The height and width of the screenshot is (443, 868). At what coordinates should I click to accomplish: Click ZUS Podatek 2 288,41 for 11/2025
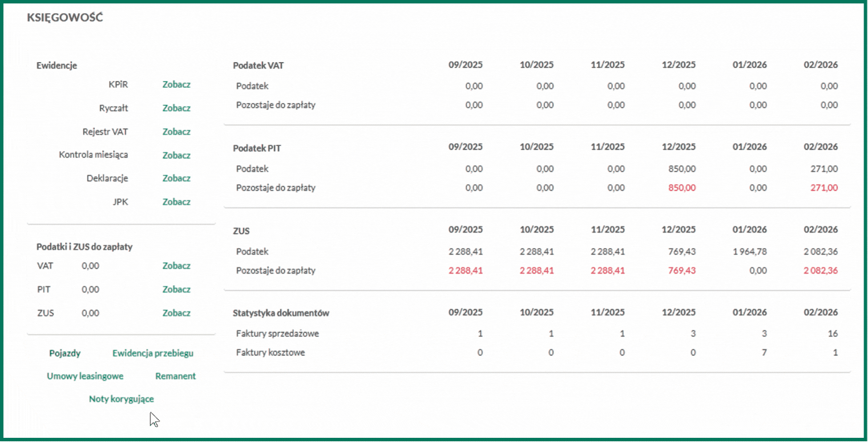click(x=608, y=252)
